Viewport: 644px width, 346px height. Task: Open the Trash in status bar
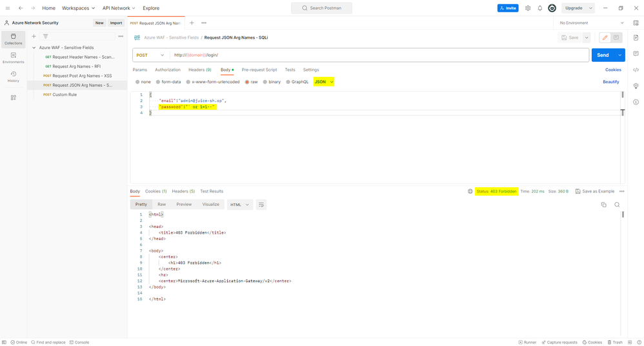point(615,342)
